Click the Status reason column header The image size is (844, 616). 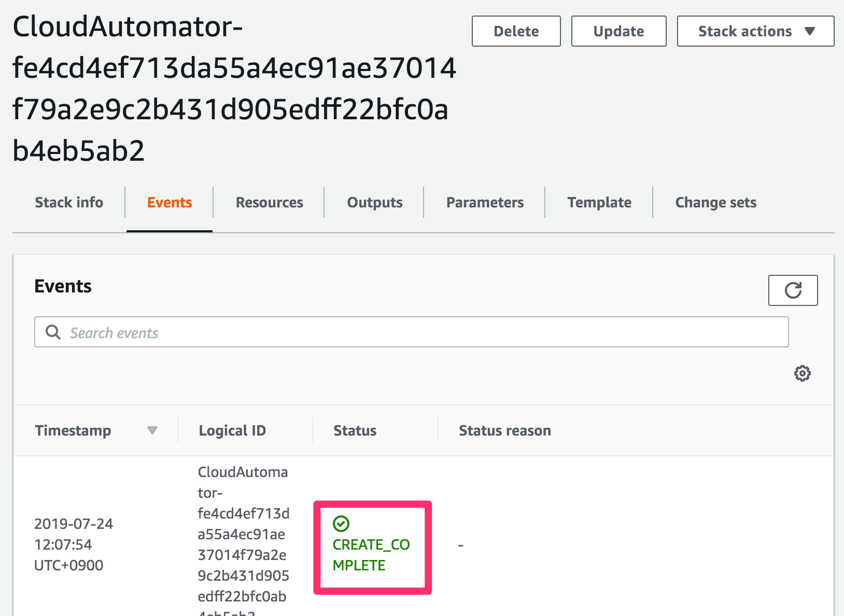click(504, 430)
